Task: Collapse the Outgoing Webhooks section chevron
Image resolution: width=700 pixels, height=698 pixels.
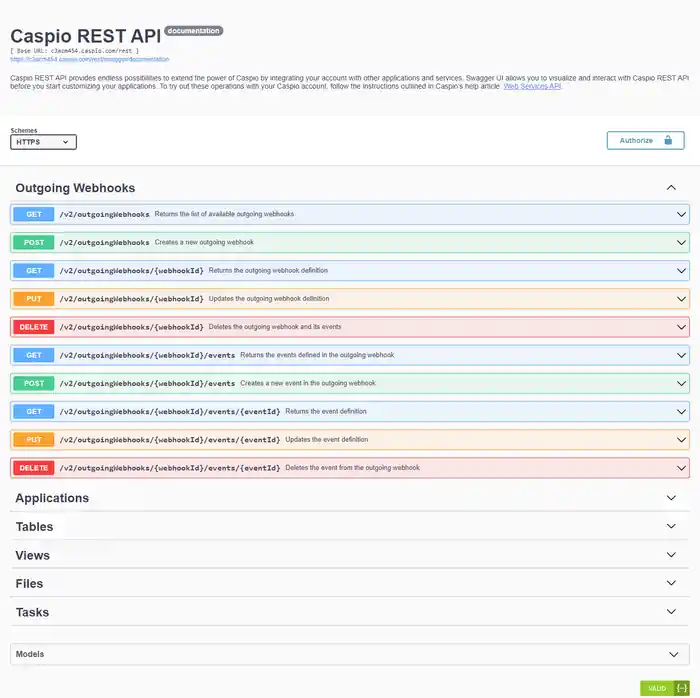Action: [671, 187]
